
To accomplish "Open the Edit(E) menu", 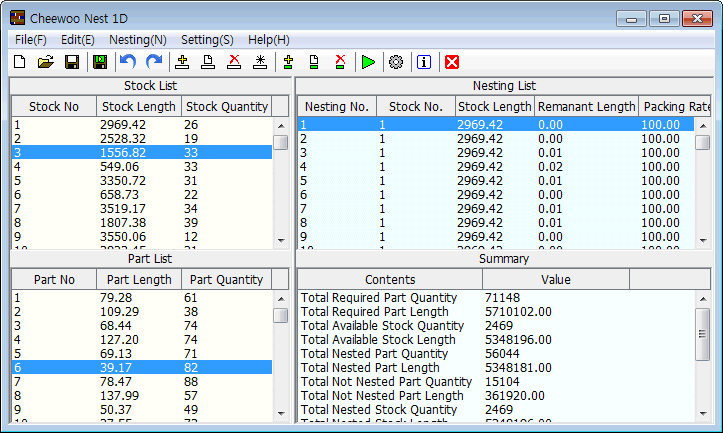I will point(77,40).
